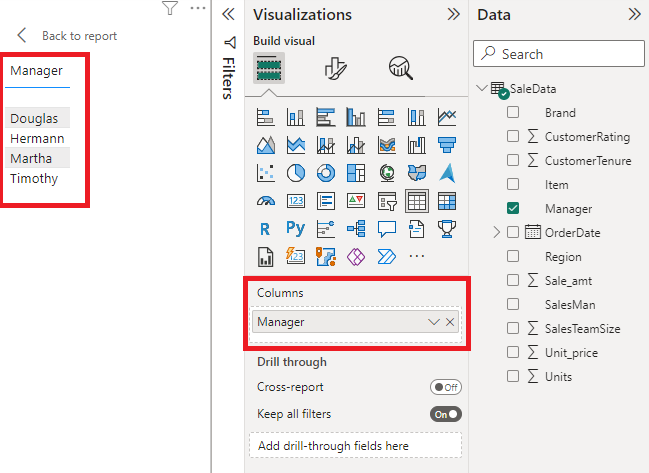The height and width of the screenshot is (473, 649).
Task: Pick the gauge visual
Action: (x=265, y=201)
